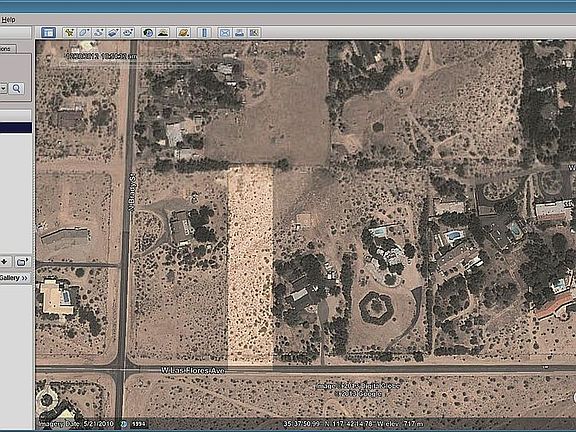Select the partially visible search panel tab

pos(8,48)
